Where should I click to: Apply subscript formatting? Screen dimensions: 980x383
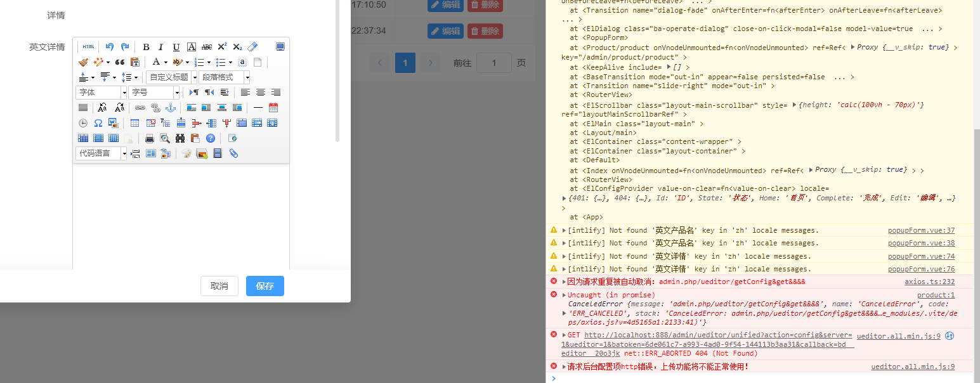pyautogui.click(x=237, y=47)
